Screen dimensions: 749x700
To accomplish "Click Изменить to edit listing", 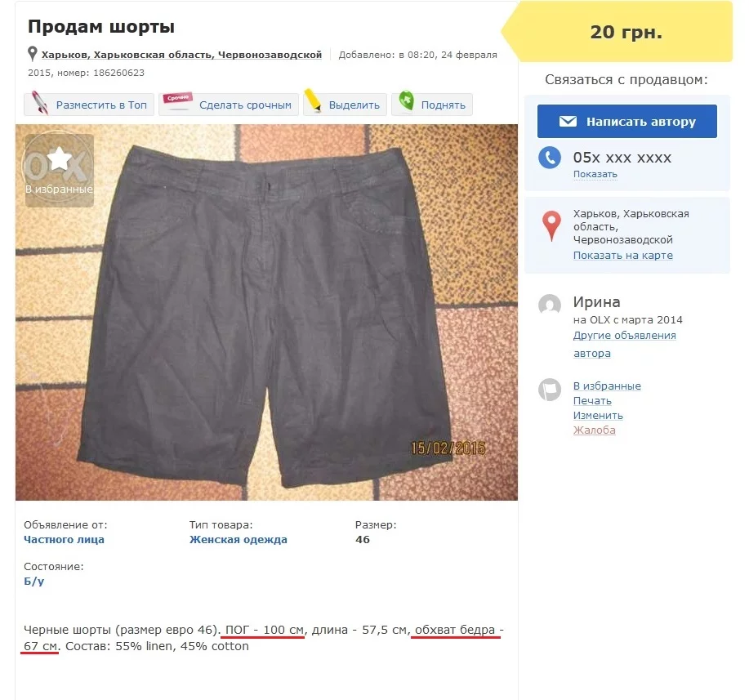I will 598,415.
